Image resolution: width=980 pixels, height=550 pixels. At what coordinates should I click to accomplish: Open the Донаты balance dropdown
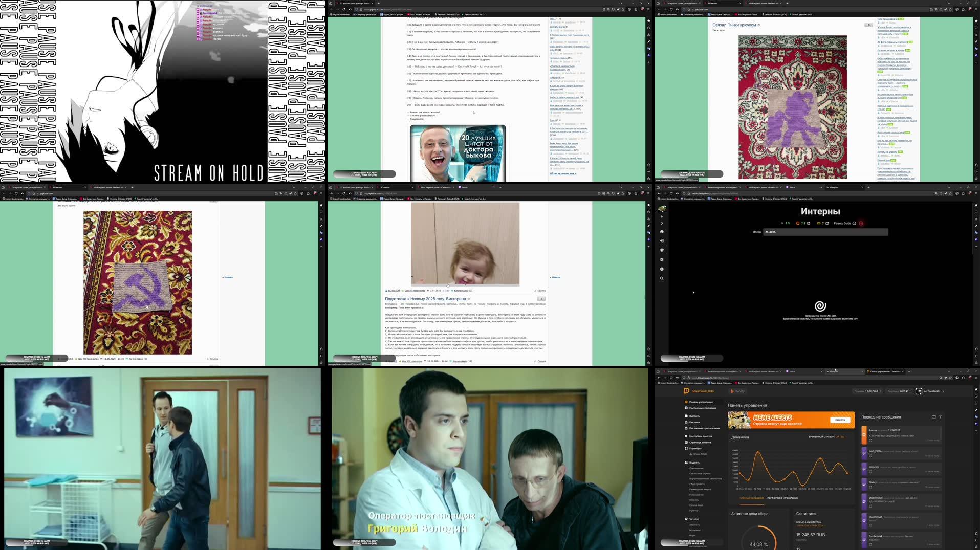pos(868,391)
